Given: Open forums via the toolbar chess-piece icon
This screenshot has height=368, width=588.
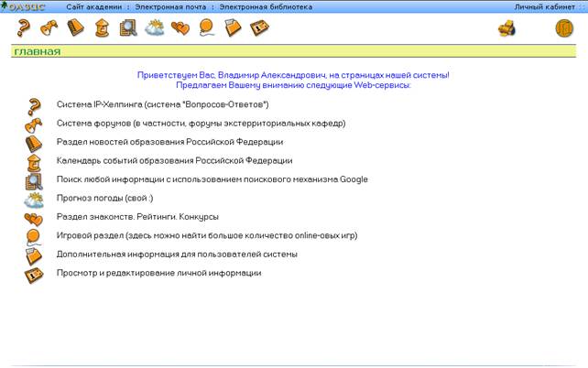Looking at the screenshot, I should click(49, 28).
